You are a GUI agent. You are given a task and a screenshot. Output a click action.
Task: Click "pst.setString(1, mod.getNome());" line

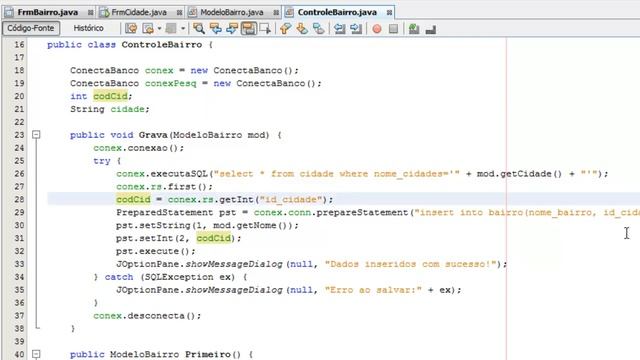coord(207,225)
